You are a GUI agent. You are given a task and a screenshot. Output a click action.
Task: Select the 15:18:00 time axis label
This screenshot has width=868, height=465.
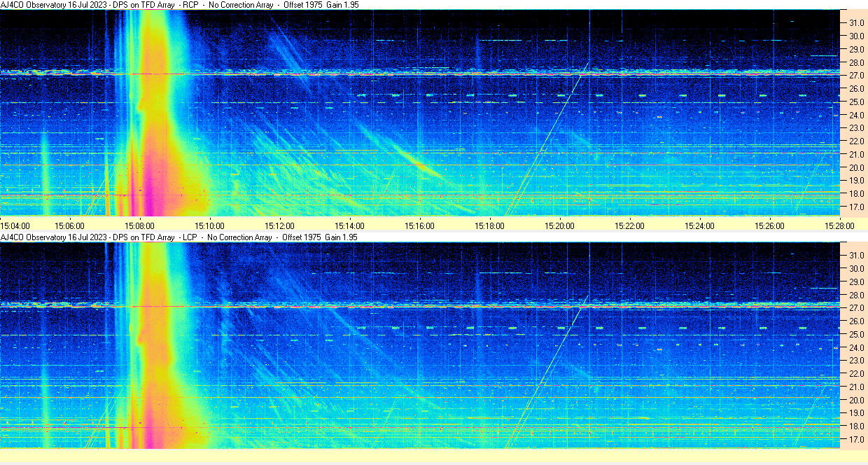489,225
